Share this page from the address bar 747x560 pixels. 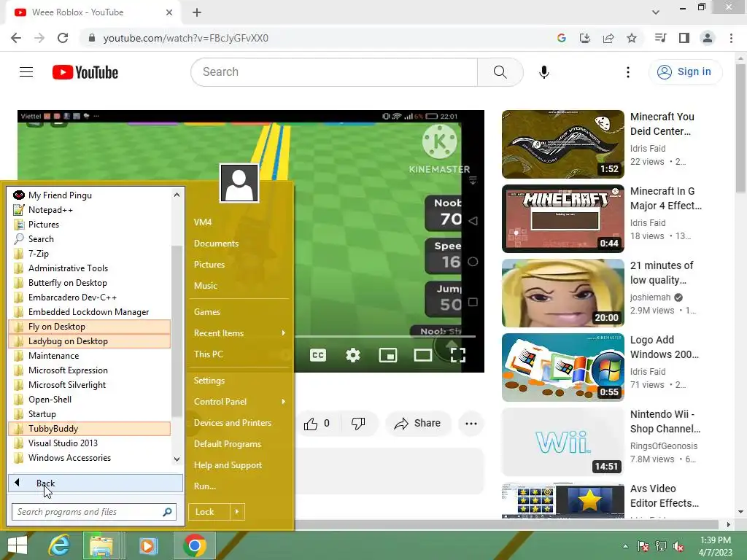(x=608, y=38)
